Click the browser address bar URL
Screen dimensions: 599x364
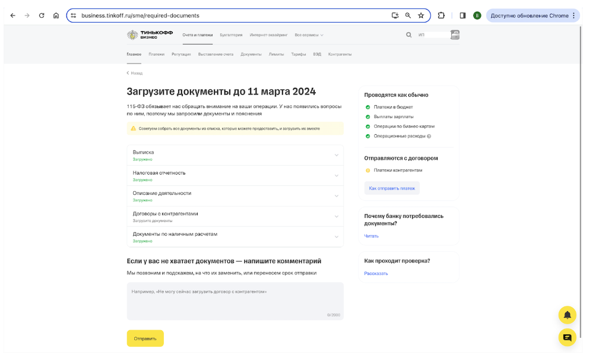141,15
